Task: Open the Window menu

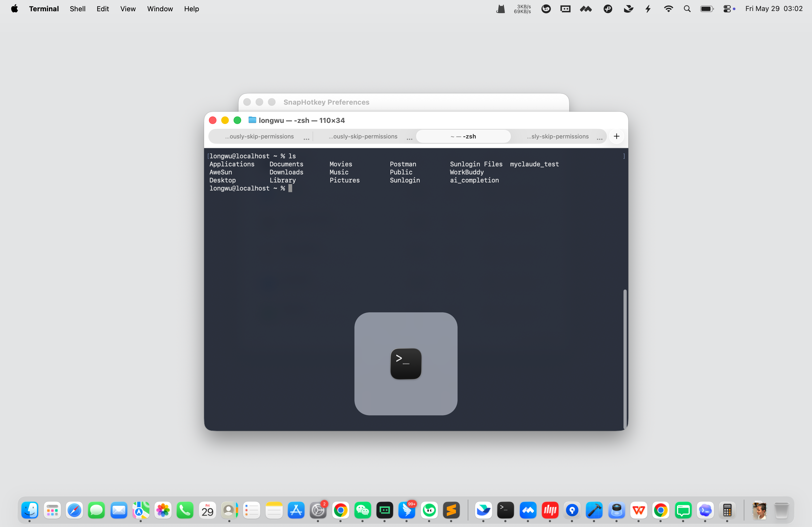Action: click(160, 9)
